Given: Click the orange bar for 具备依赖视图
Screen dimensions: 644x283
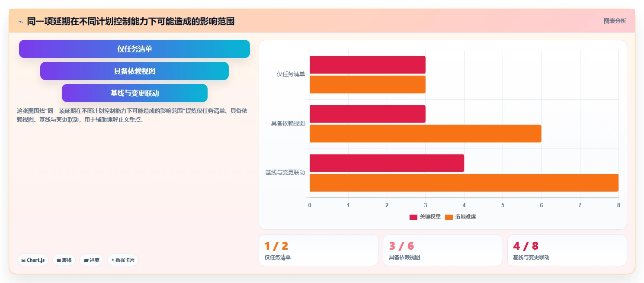Looking at the screenshot, I should [x=426, y=134].
